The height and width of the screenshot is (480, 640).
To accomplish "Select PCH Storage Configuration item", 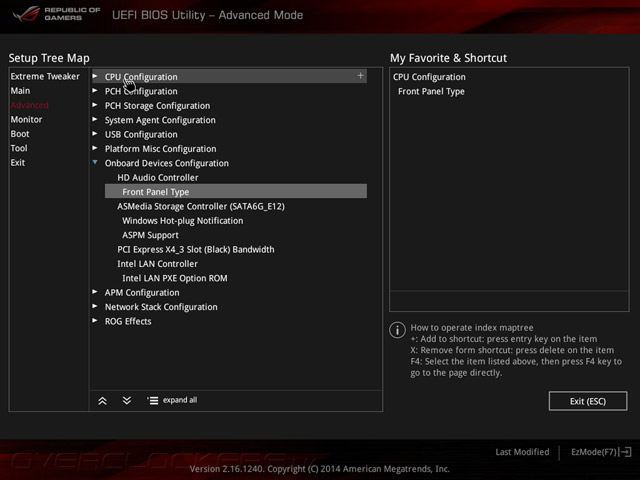I will [x=157, y=106].
